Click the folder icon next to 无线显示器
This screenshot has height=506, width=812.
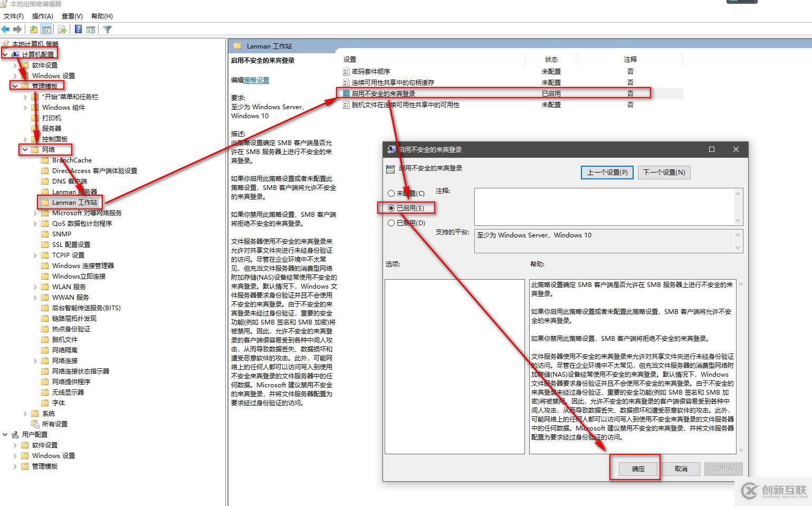pyautogui.click(x=45, y=392)
